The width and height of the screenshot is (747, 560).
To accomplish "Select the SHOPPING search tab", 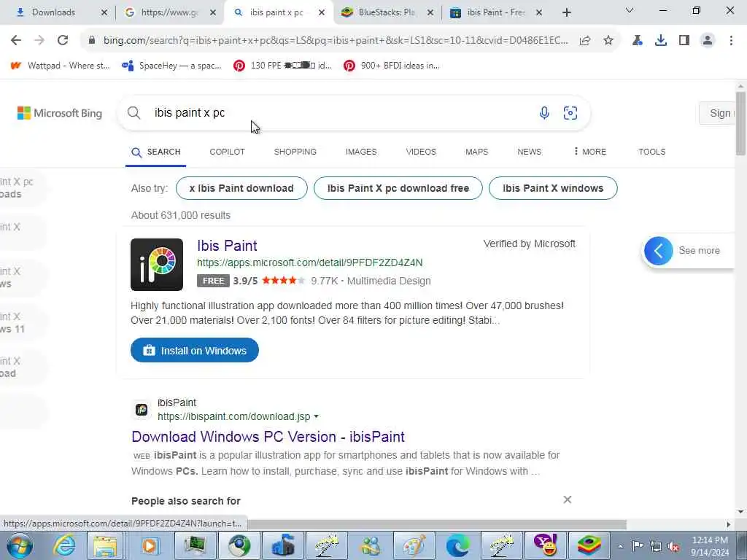I will (295, 152).
